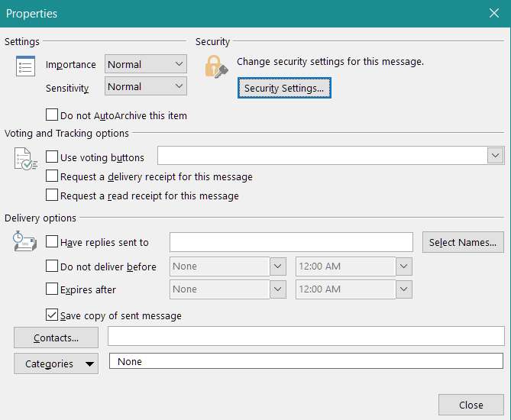Screen dimensions: 511x420
Task: Check the Expires after box
Action: tap(52, 289)
